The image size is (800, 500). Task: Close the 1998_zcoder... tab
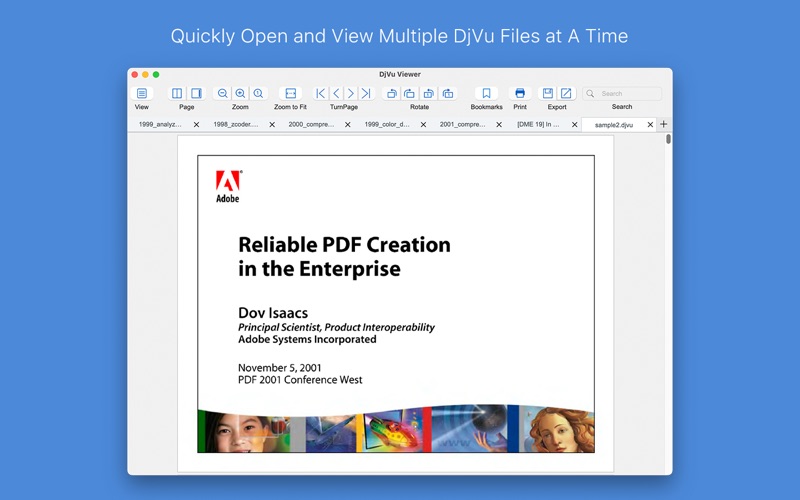coord(272,124)
